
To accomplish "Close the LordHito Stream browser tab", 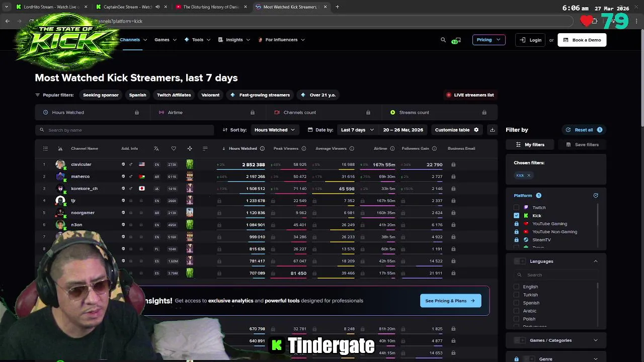I will tap(86, 7).
